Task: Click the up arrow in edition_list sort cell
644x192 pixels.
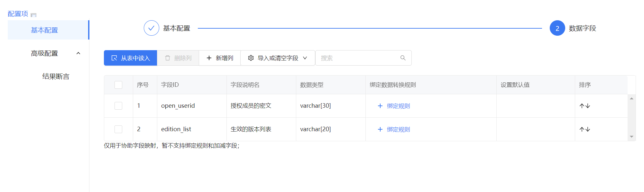Action: coord(582,129)
